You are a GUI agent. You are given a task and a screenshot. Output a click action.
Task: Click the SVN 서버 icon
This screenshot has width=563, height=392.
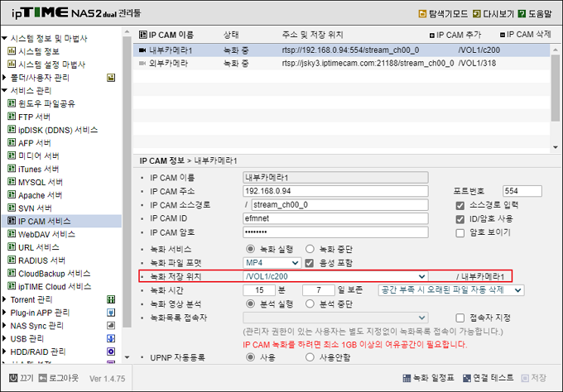pyautogui.click(x=12, y=208)
